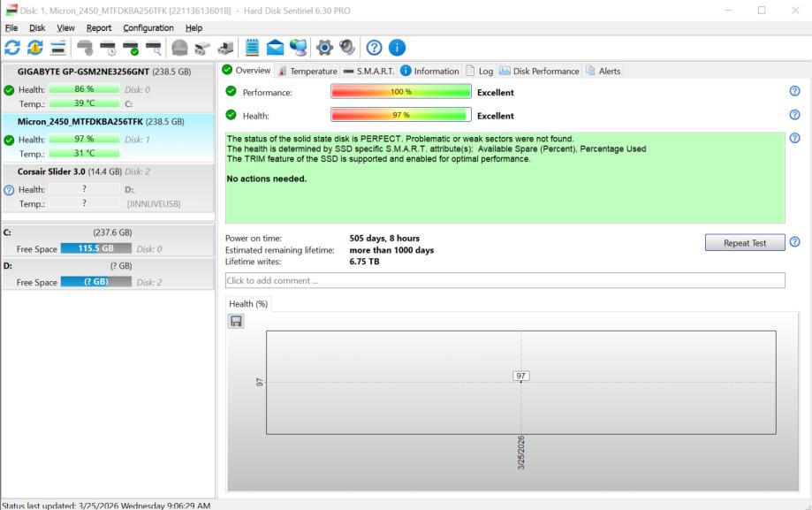
Task: Click the help icon beside the status text box
Action: pos(795,138)
